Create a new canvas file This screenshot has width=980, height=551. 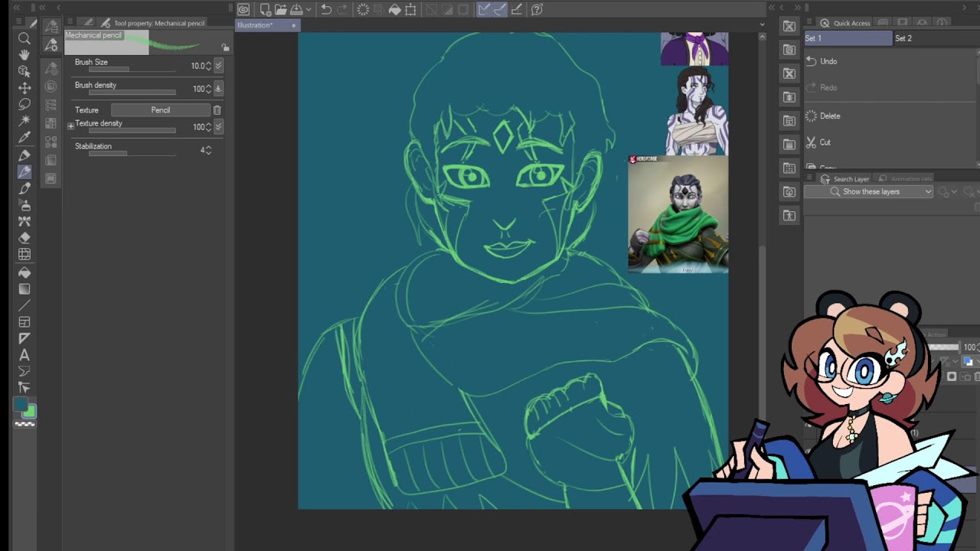[x=265, y=9]
